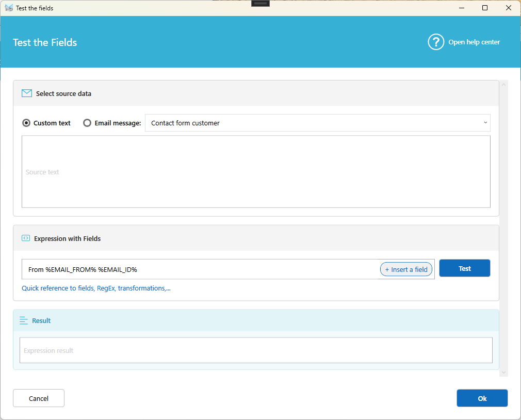521x420 pixels.
Task: Select the Custom text radio button
Action: pyautogui.click(x=26, y=123)
